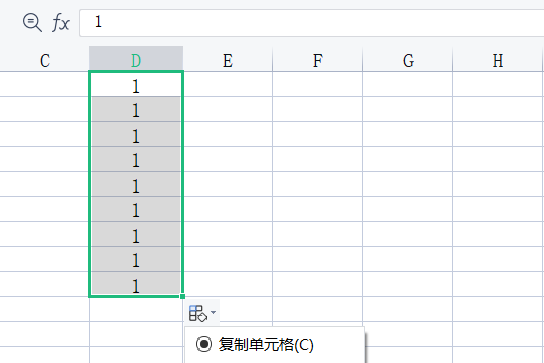Select column F header

coord(317,59)
